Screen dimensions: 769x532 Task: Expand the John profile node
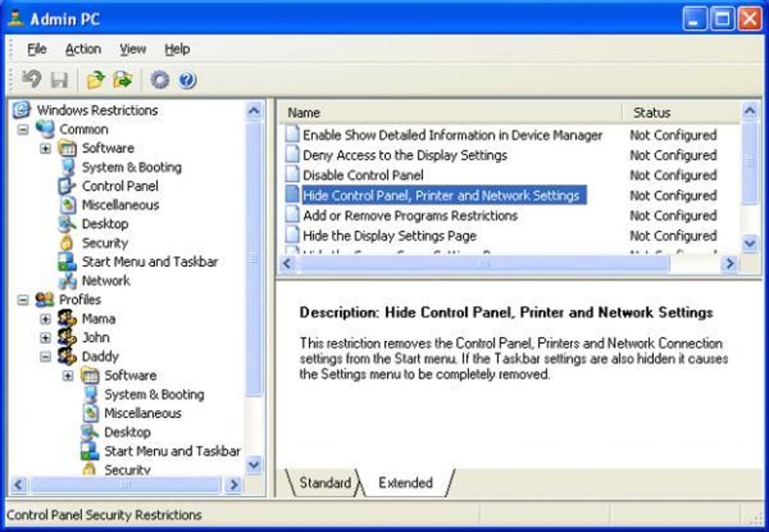point(45,338)
